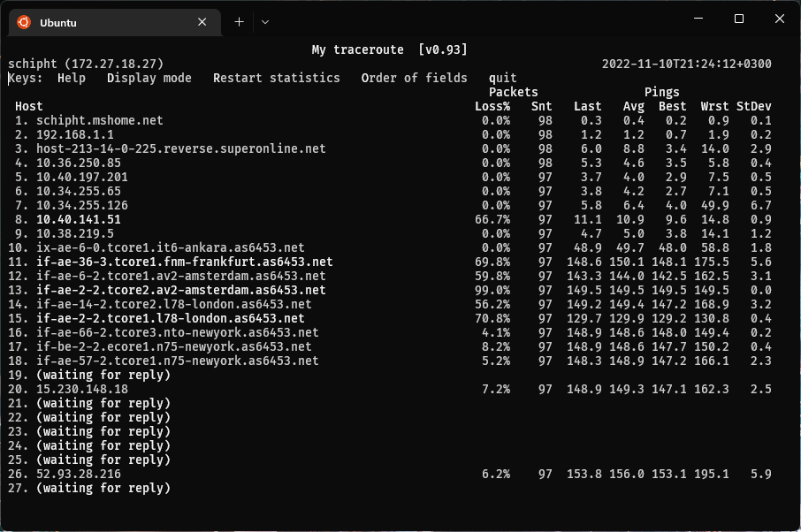Click the Ubuntu logo icon in the tab
The height and width of the screenshot is (532, 801).
(24, 22)
